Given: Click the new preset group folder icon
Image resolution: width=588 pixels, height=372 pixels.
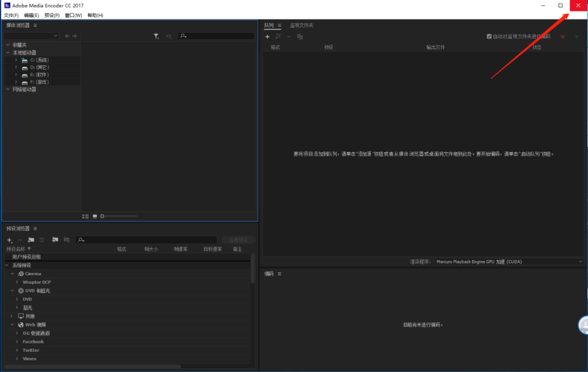Looking at the screenshot, I should [31, 240].
